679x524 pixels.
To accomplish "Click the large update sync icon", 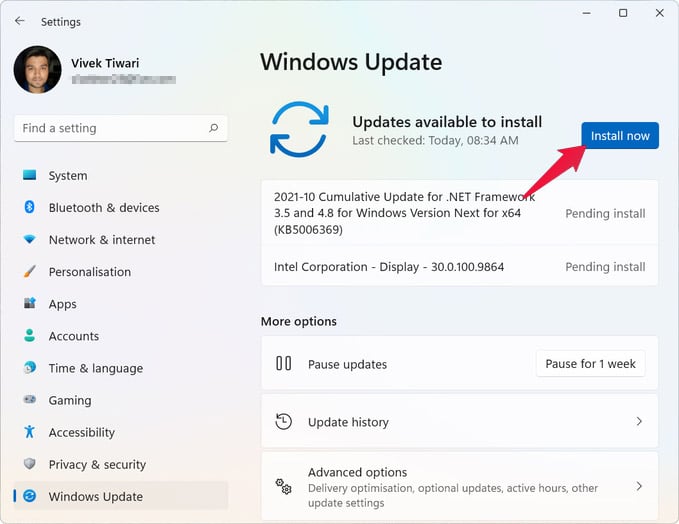I will pos(299,129).
